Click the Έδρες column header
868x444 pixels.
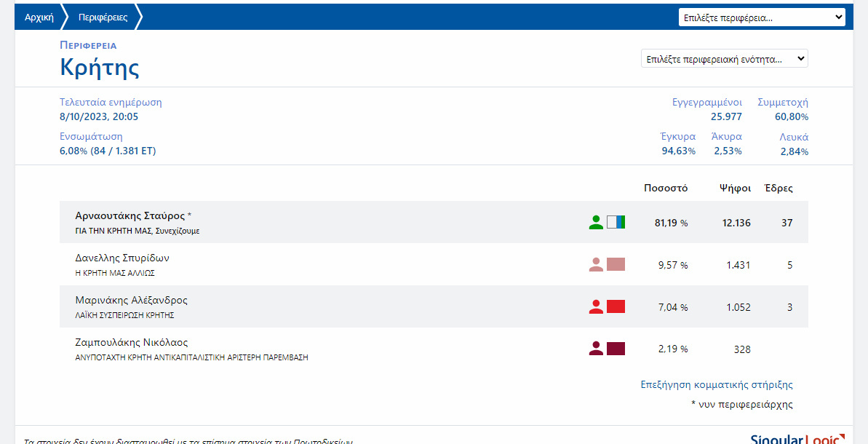coord(778,188)
